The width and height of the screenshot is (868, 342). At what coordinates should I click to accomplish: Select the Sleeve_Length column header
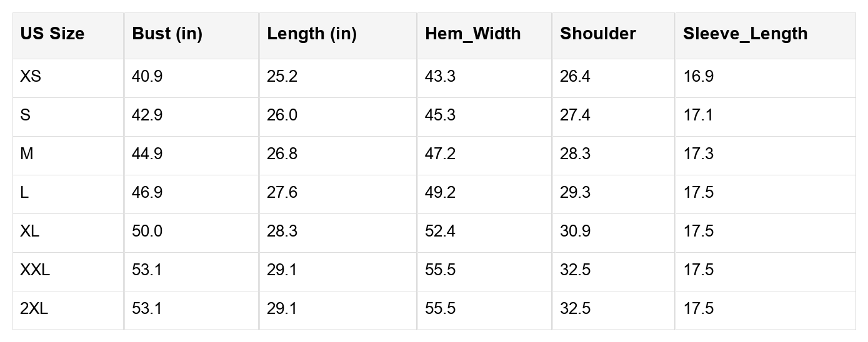pos(746,34)
